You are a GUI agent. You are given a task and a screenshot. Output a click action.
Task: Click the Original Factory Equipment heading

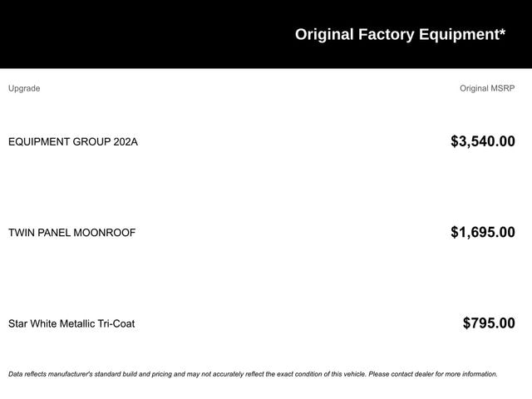[x=399, y=34]
